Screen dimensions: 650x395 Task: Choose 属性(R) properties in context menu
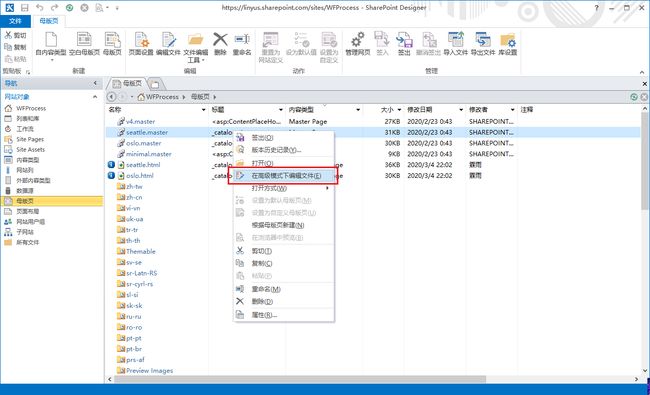pos(284,315)
